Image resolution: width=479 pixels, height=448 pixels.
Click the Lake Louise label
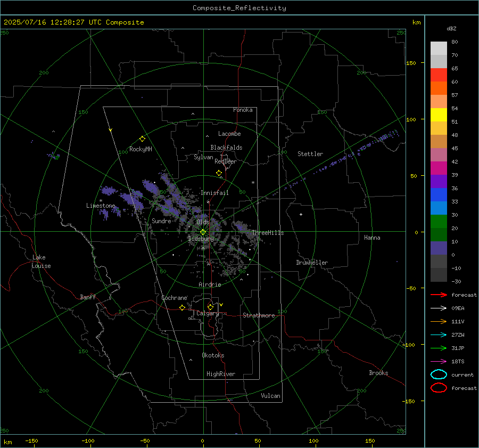click(x=41, y=262)
